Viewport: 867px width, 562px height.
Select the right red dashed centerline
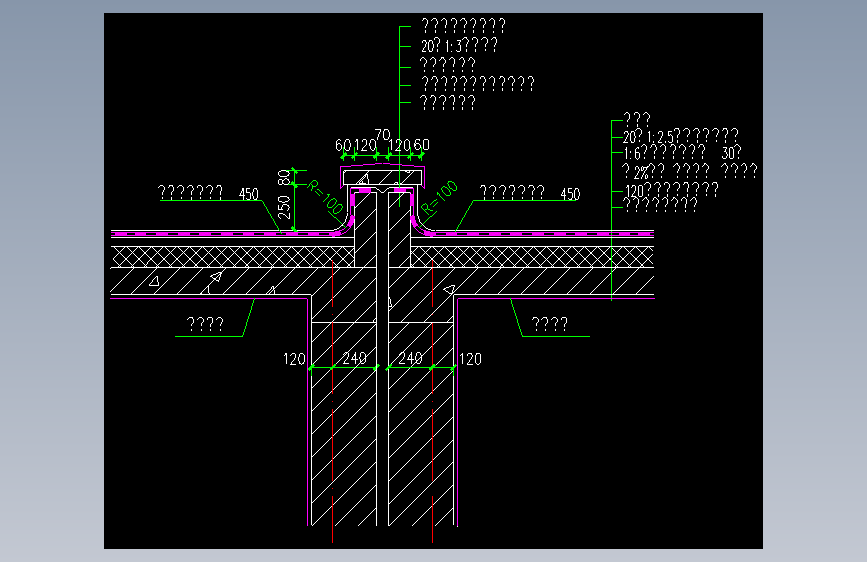432,401
